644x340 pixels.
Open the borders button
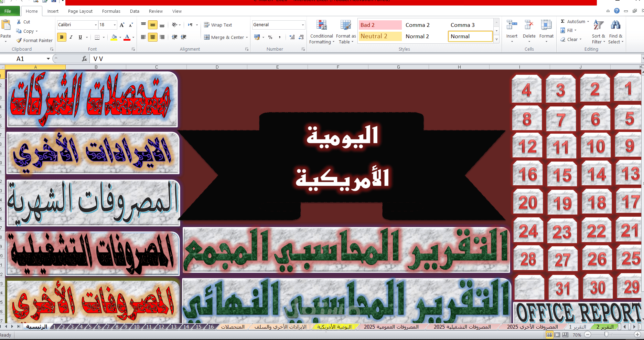pyautogui.click(x=97, y=37)
